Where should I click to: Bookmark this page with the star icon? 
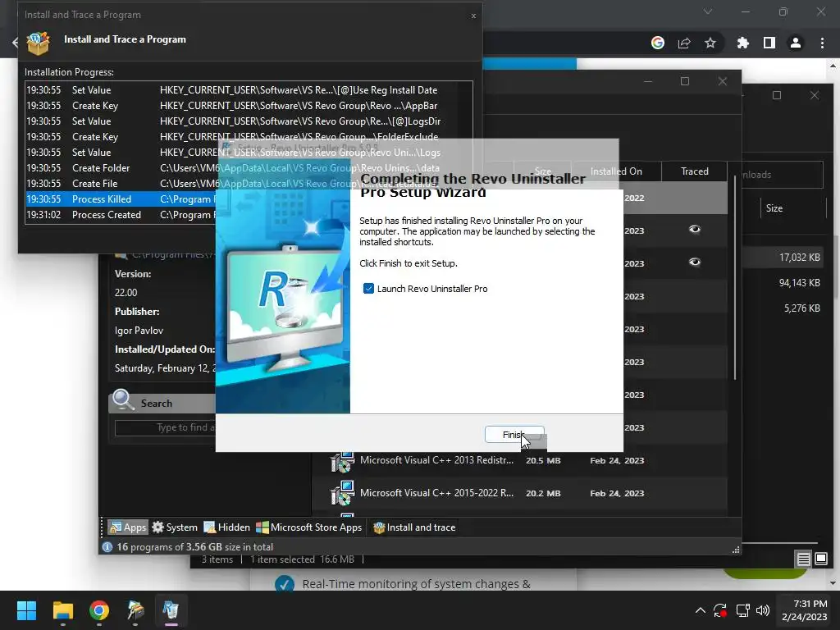click(x=710, y=43)
